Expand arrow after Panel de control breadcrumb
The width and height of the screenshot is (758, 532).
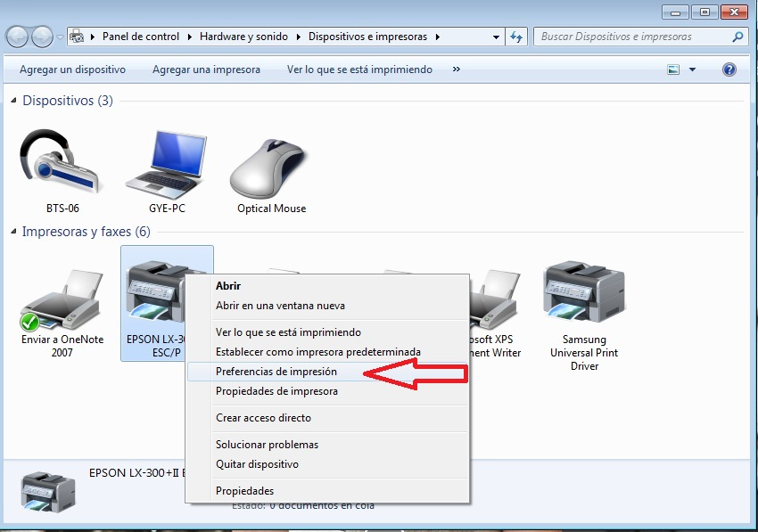pyautogui.click(x=189, y=37)
